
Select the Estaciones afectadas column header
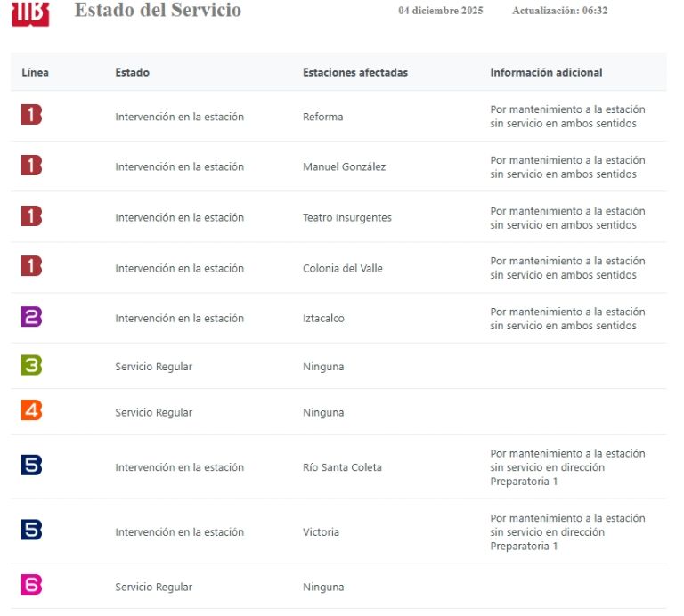pos(354,72)
